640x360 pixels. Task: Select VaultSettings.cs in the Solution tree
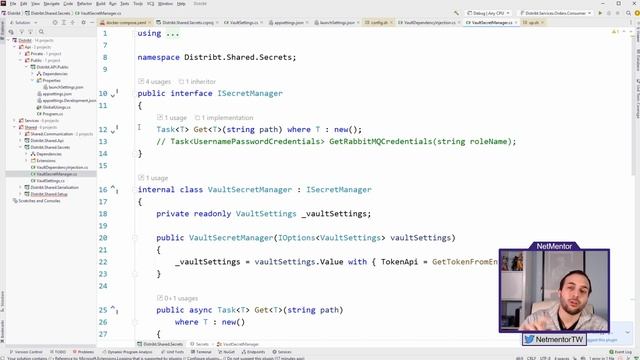(48, 181)
